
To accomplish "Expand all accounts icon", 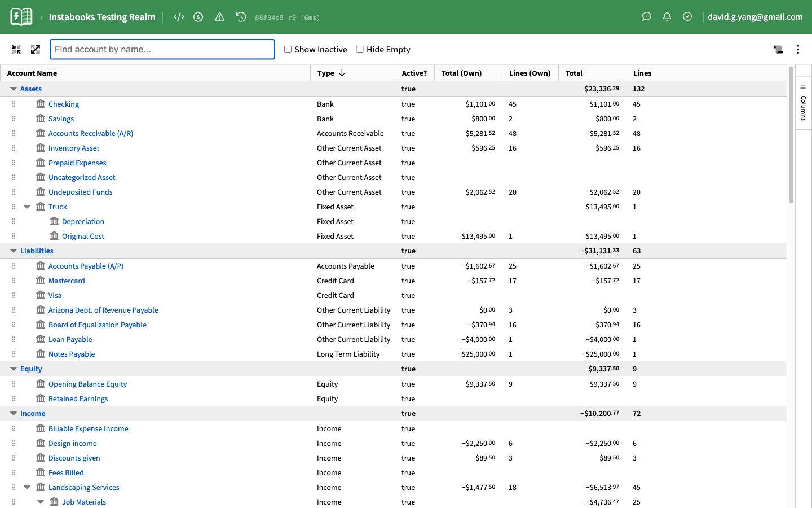I will coord(36,50).
